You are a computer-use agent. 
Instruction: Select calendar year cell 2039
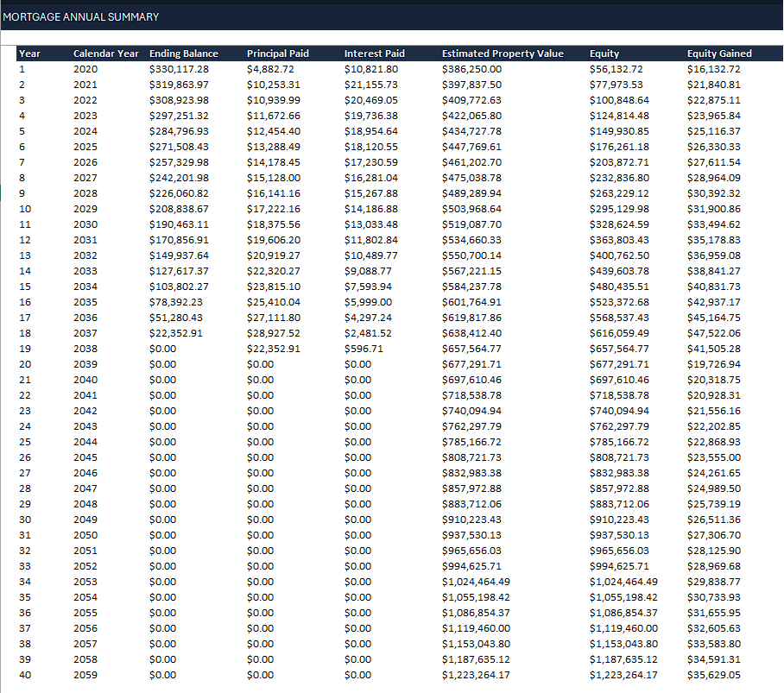point(85,363)
